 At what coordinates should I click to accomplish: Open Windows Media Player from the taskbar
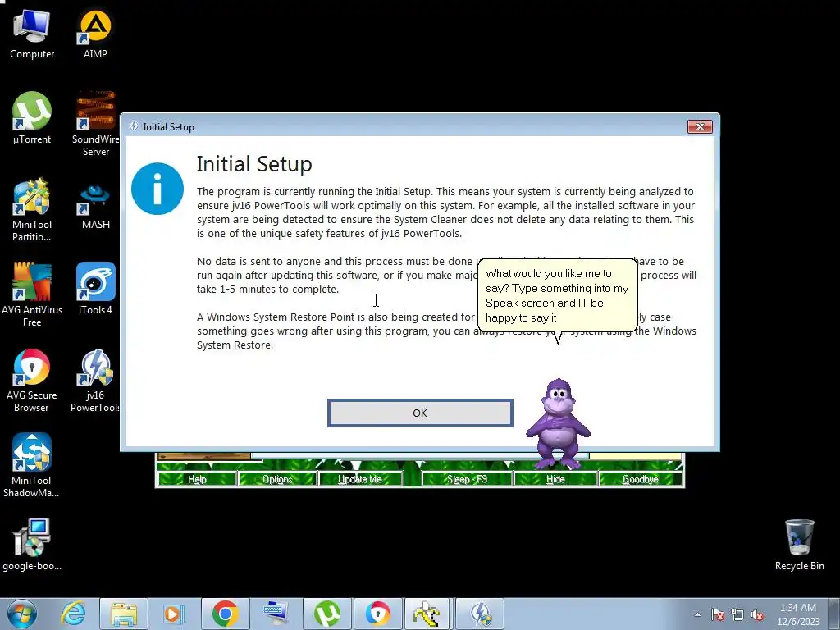174,614
